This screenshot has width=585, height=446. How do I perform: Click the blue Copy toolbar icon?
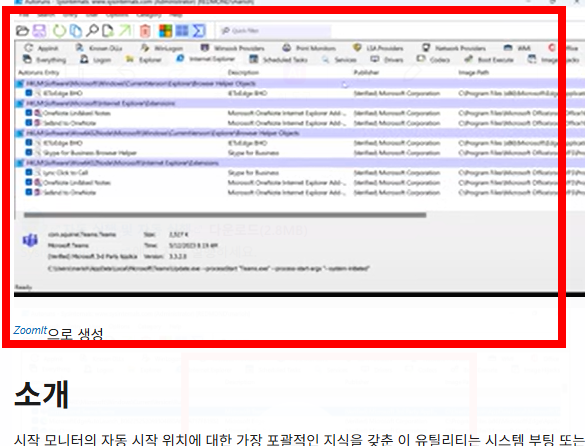click(x=76, y=31)
